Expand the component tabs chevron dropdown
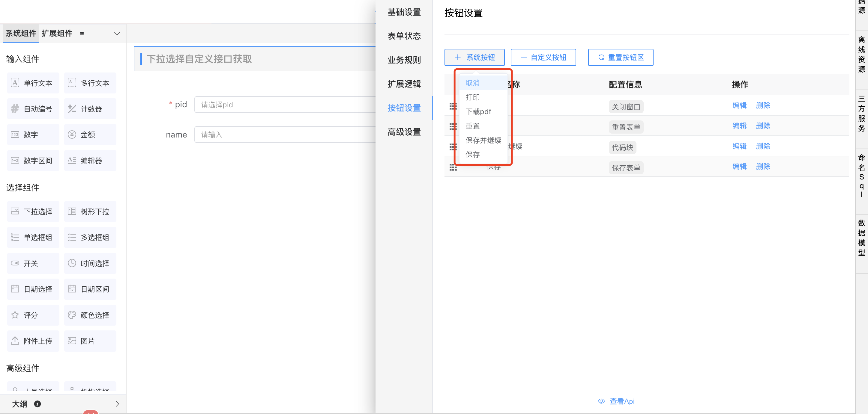 tap(117, 34)
